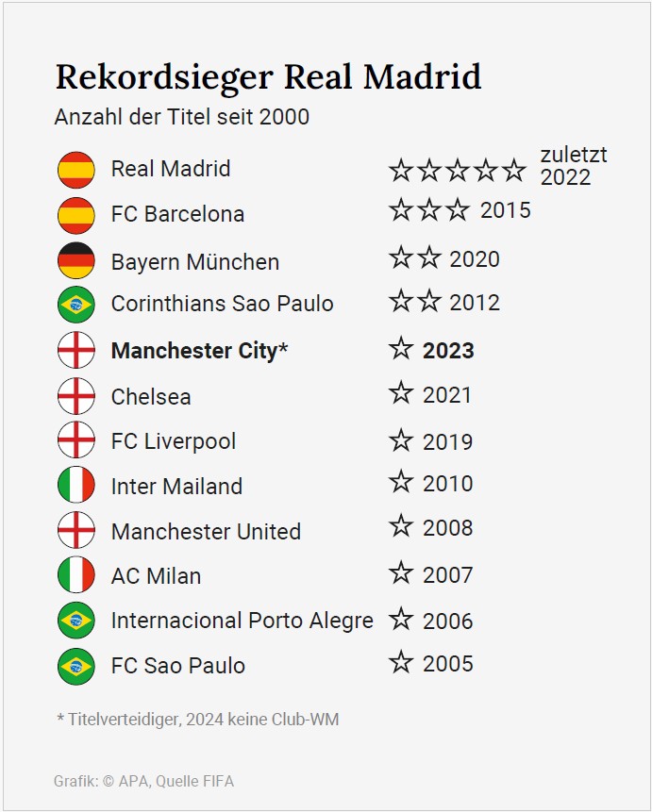Screen dimensions: 652x812
Task: Click the English flag beside Manchester United
Action: pos(75,531)
